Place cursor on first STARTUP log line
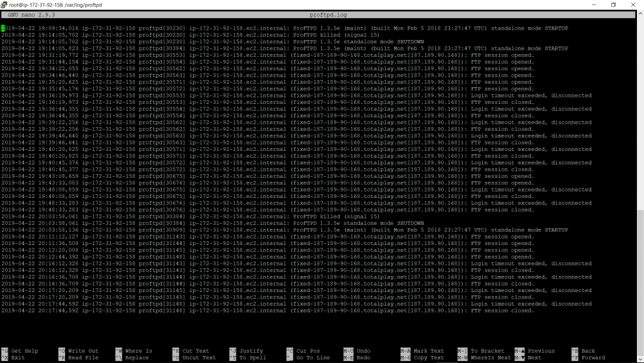The width and height of the screenshot is (644, 363). [283, 28]
